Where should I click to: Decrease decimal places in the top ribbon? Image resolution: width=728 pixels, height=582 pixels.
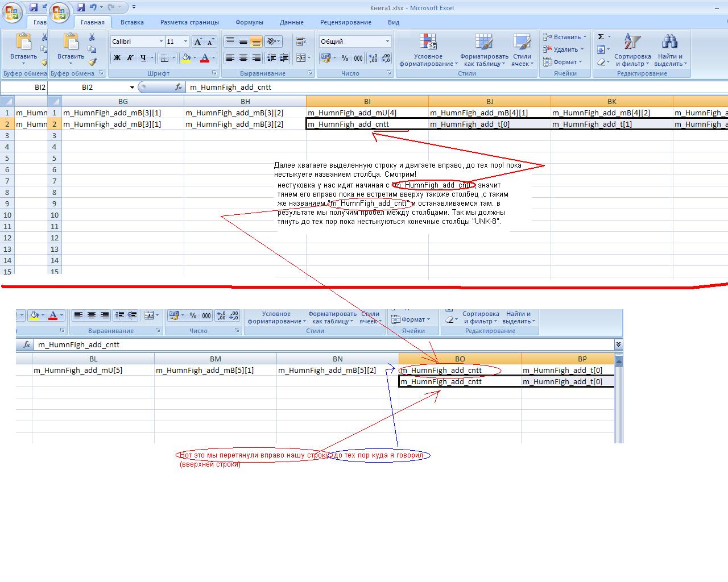[x=386, y=57]
